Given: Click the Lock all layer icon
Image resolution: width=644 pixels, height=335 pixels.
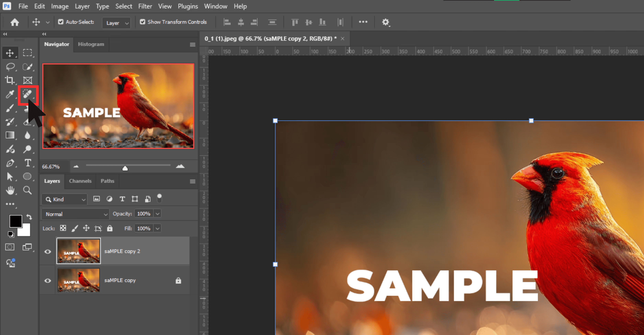Looking at the screenshot, I should tap(110, 228).
